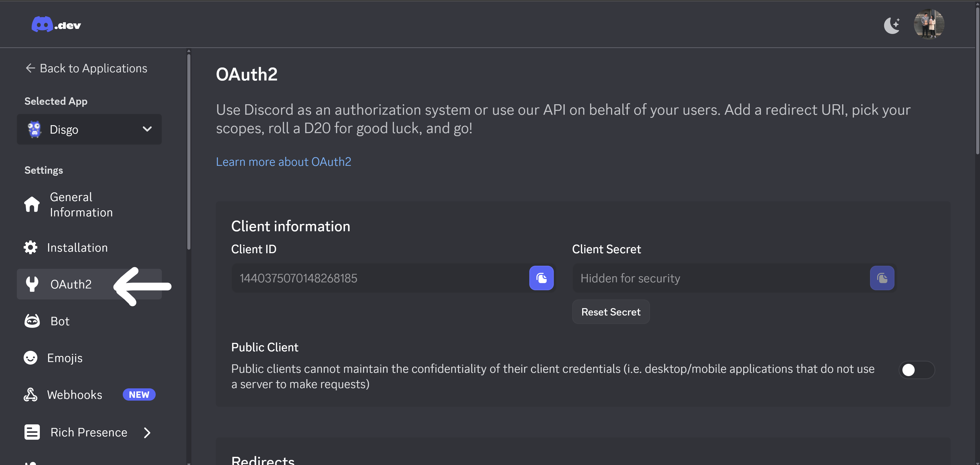Click the Discord .dev logo
This screenshot has width=980, height=465.
[56, 25]
